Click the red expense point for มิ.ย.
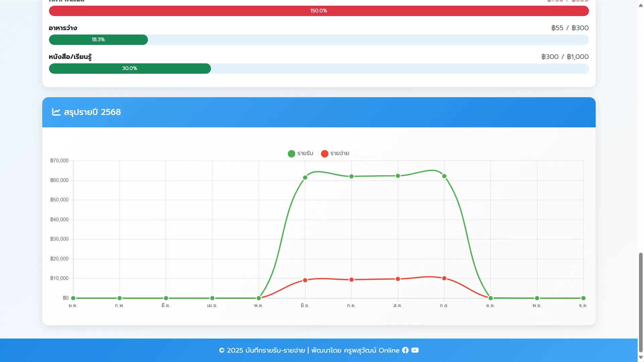Image resolution: width=644 pixels, height=362 pixels. point(305,280)
